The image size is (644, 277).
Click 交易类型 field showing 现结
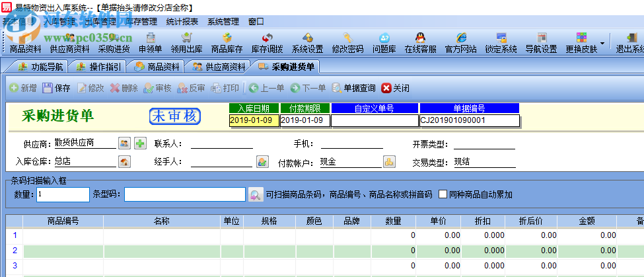point(485,163)
